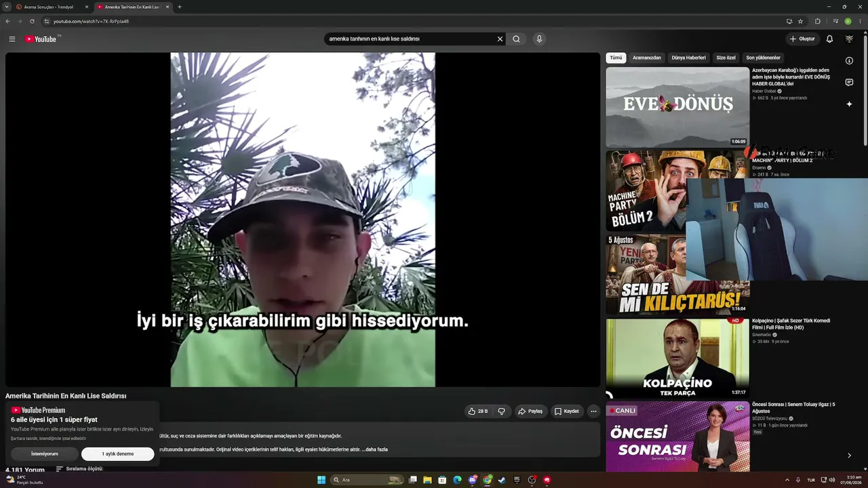Open Chrome profile avatar
Screen dimensions: 868x488
tap(848, 21)
